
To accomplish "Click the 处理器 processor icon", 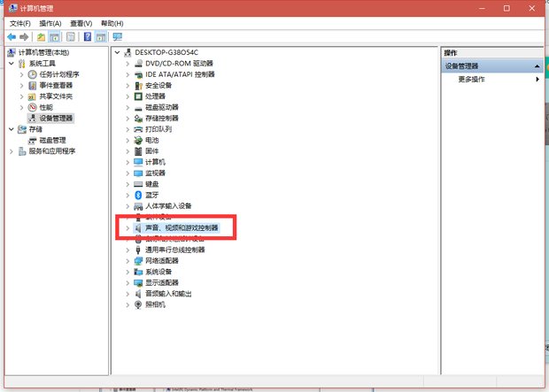I will pyautogui.click(x=138, y=96).
